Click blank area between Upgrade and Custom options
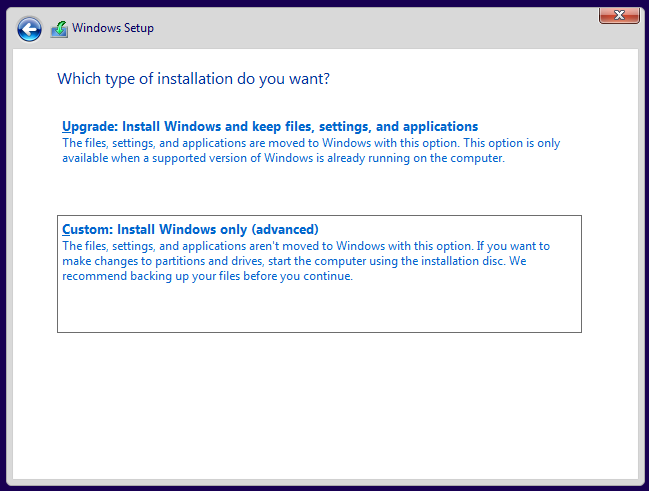649x491 pixels. (320, 192)
